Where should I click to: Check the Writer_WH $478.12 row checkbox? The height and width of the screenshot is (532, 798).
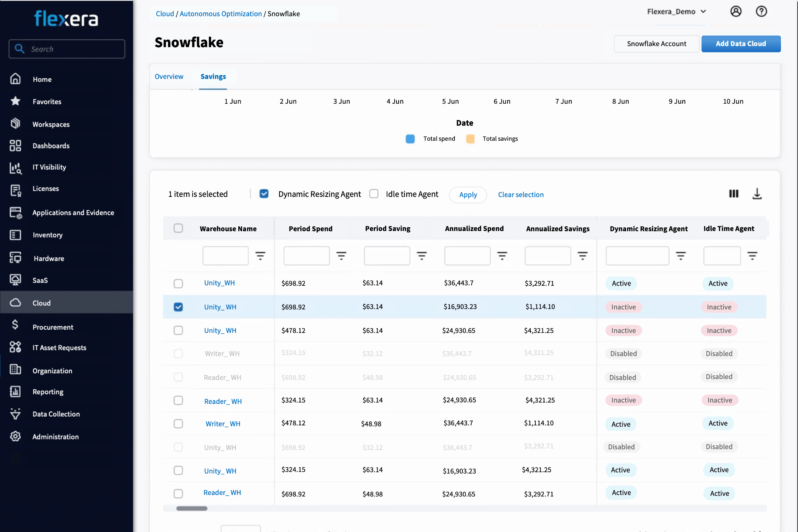point(178,424)
